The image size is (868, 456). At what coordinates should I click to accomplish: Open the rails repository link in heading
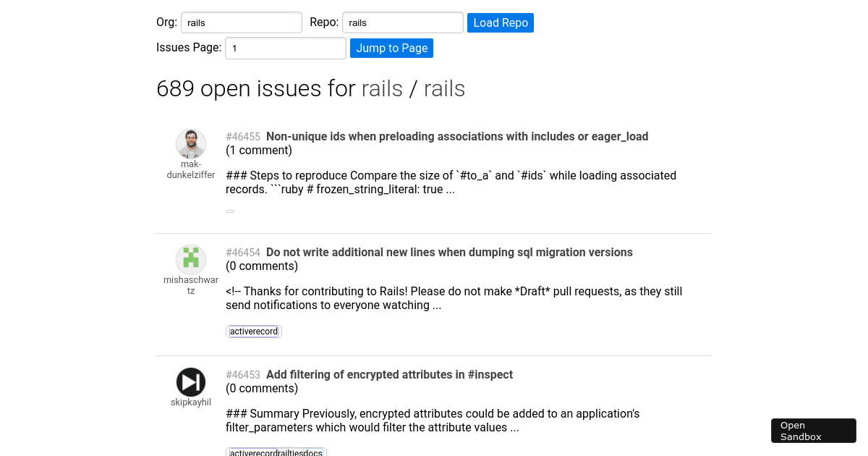[444, 89]
